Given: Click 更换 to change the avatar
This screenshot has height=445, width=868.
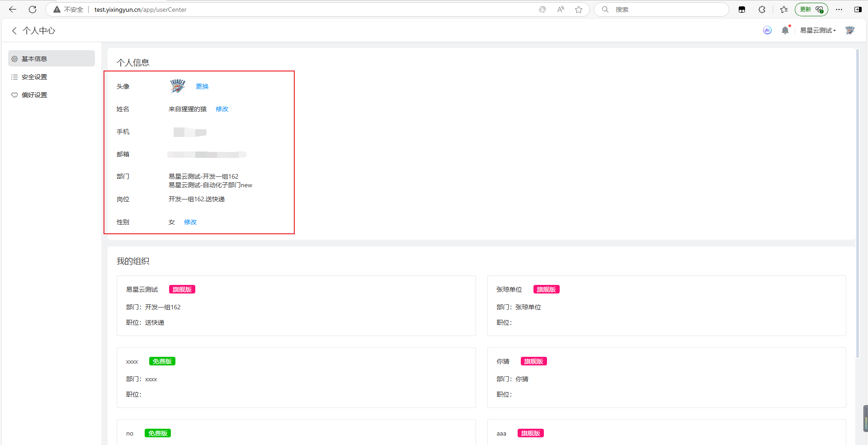Looking at the screenshot, I should tap(202, 86).
